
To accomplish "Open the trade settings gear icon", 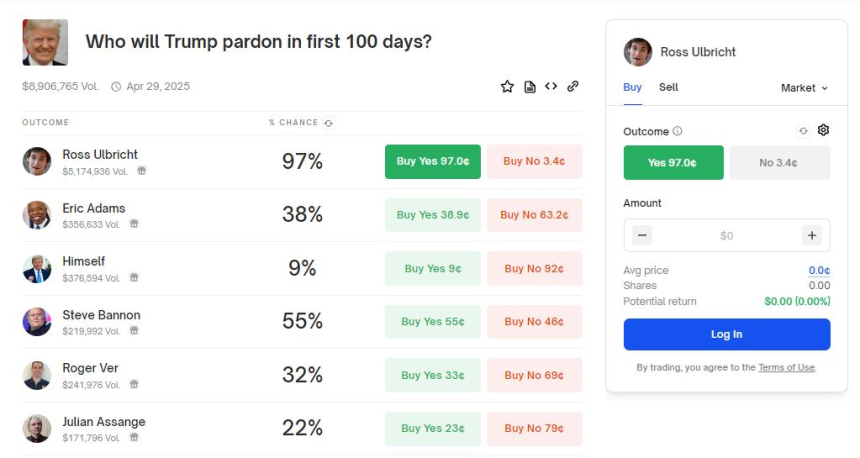I will pyautogui.click(x=824, y=130).
